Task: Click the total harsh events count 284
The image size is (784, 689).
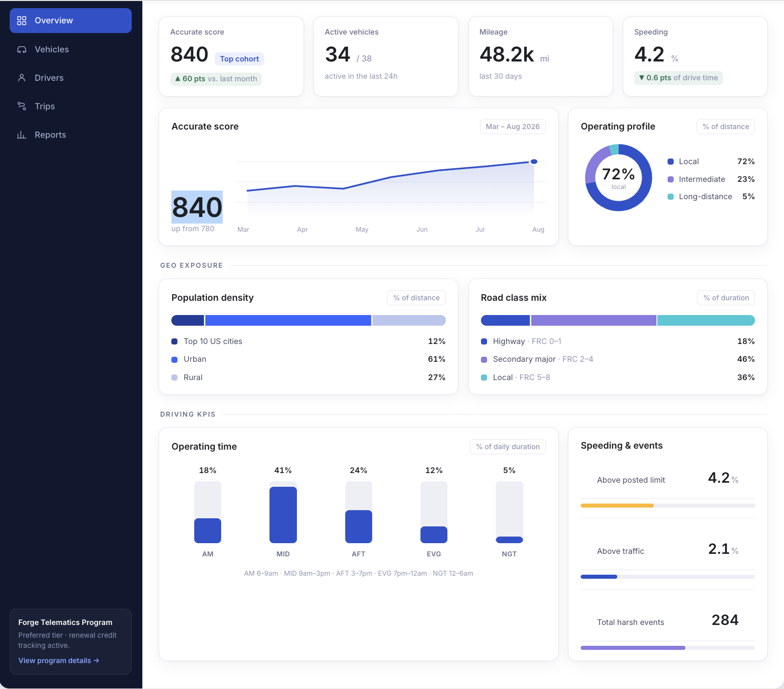Action: (x=725, y=620)
